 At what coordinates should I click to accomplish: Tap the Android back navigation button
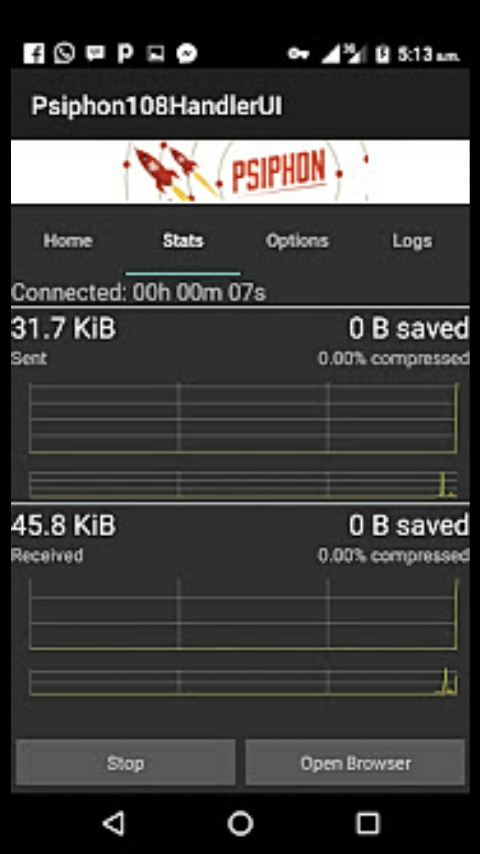pyautogui.click(x=114, y=822)
